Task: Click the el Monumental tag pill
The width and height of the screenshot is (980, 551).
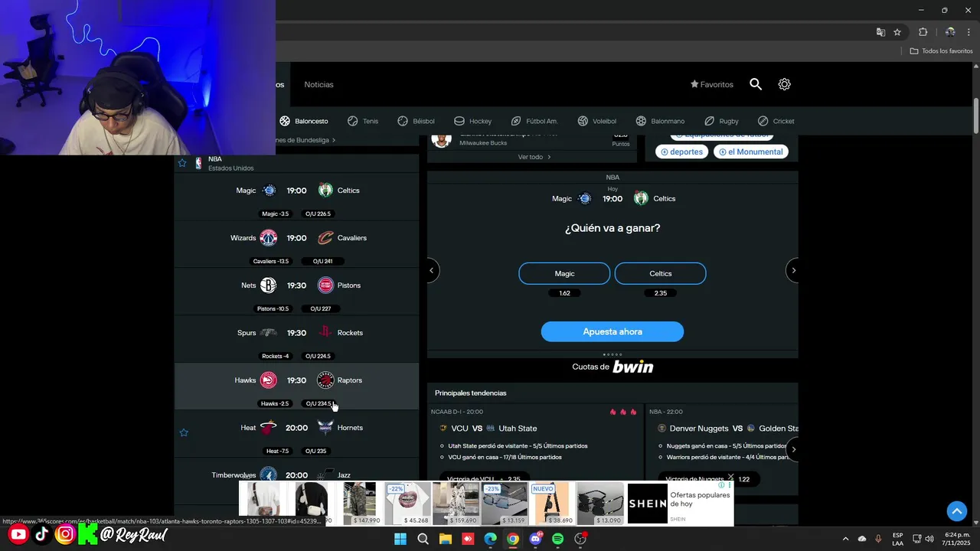Action: point(751,152)
